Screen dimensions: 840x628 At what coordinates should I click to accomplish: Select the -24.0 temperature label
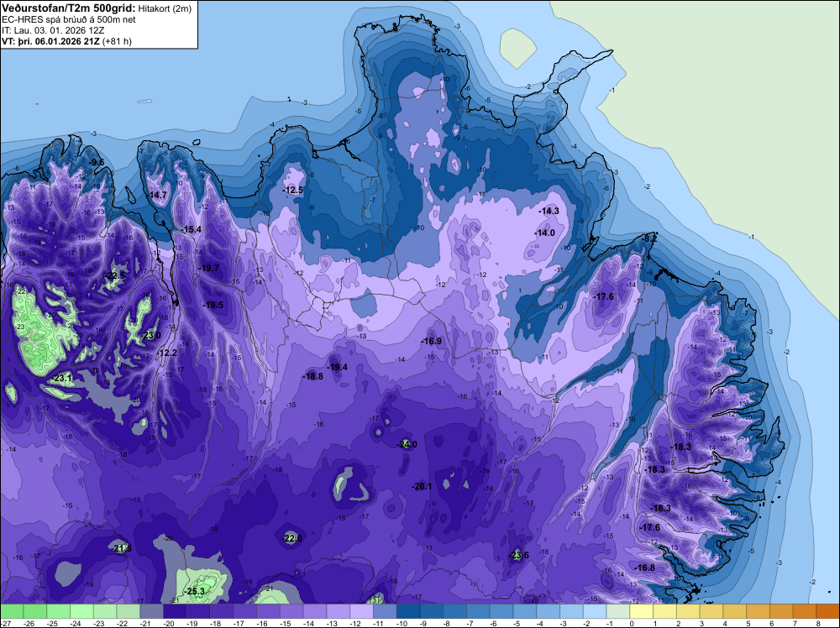pos(407,444)
